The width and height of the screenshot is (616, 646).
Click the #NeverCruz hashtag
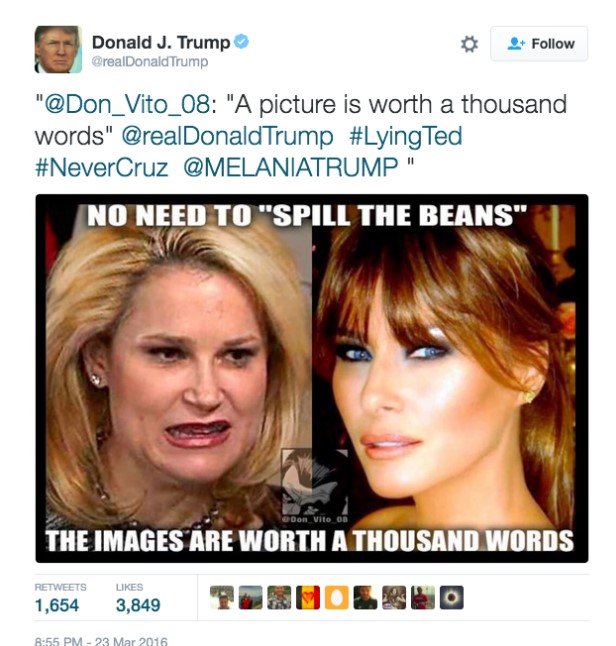102,168
